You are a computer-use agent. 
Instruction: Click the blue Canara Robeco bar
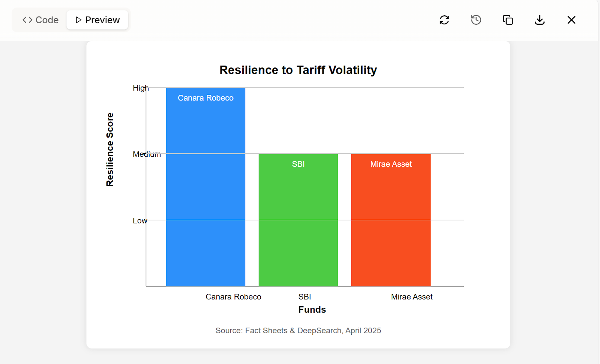[x=205, y=187]
